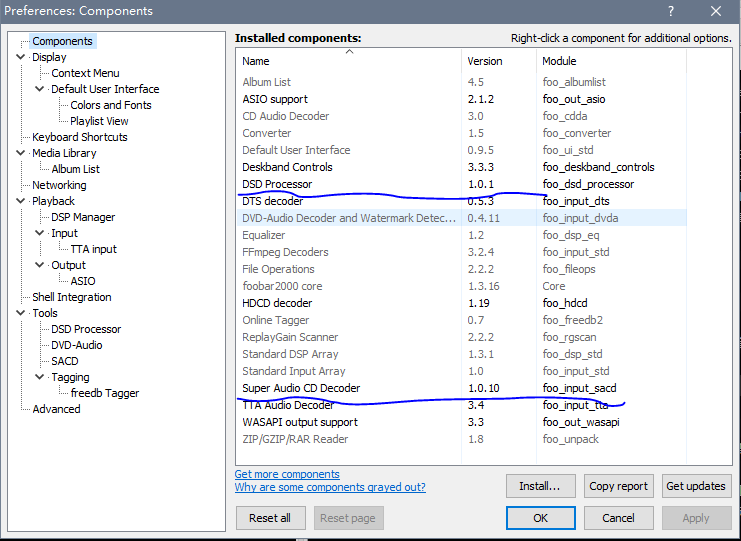741x541 pixels.
Task: Select ASIO under Output
Action: [83, 281]
